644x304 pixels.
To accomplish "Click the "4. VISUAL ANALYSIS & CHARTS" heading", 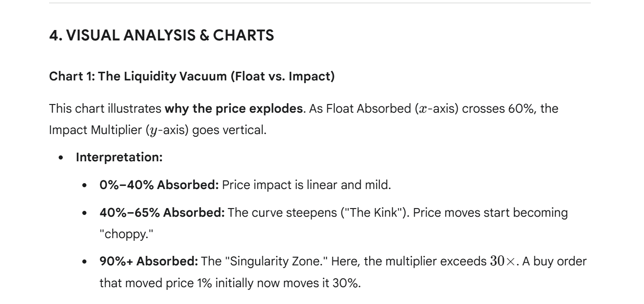I will 161,35.
